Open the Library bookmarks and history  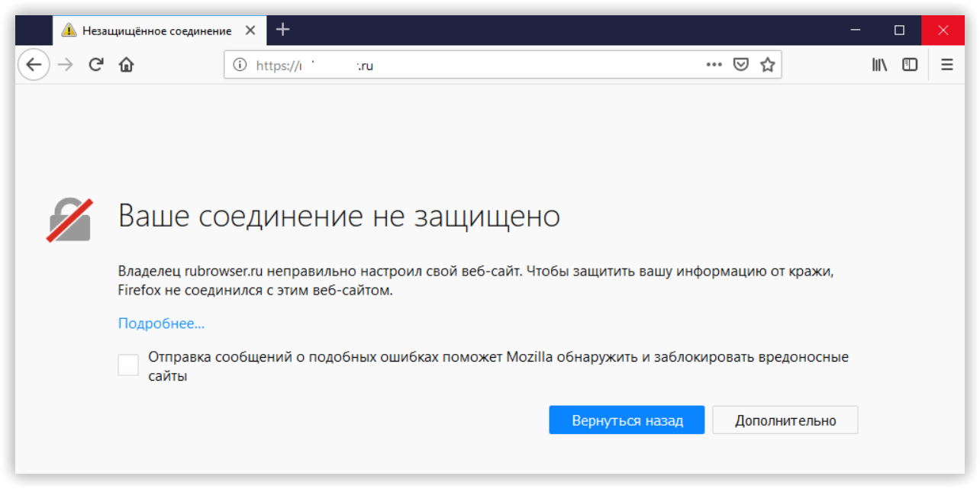879,65
